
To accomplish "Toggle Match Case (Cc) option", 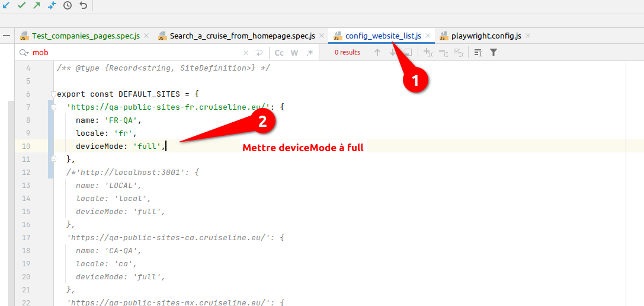I will (x=279, y=53).
